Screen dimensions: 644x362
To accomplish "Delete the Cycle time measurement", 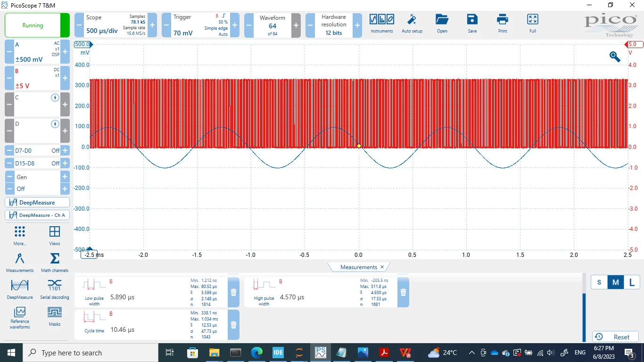I will 233,324.
